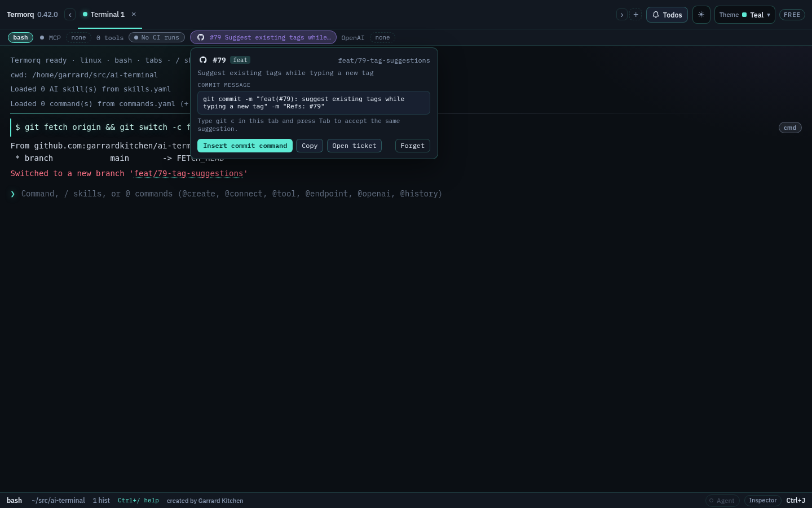The width and height of the screenshot is (812, 508).
Task: Click the Agent toggle in footer
Action: [722, 501]
